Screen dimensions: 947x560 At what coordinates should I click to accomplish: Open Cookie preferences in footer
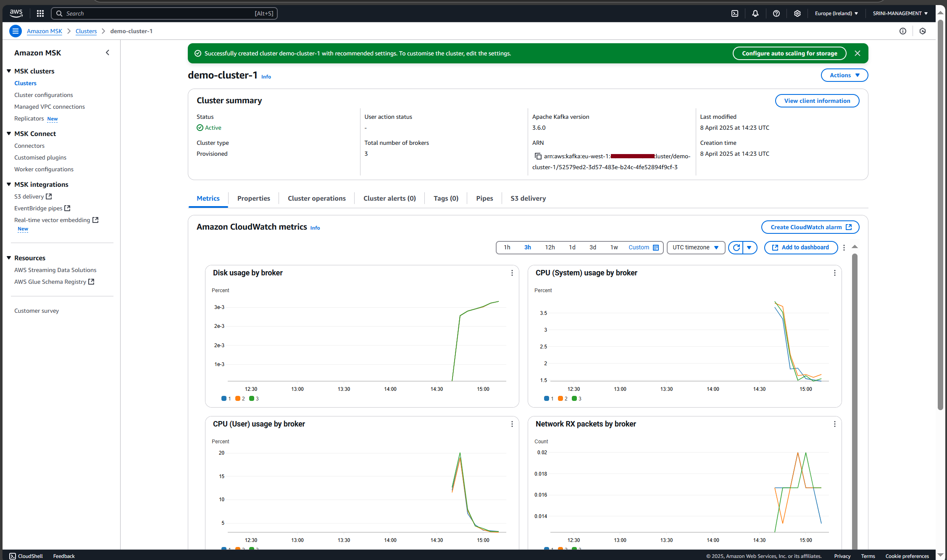tap(907, 556)
